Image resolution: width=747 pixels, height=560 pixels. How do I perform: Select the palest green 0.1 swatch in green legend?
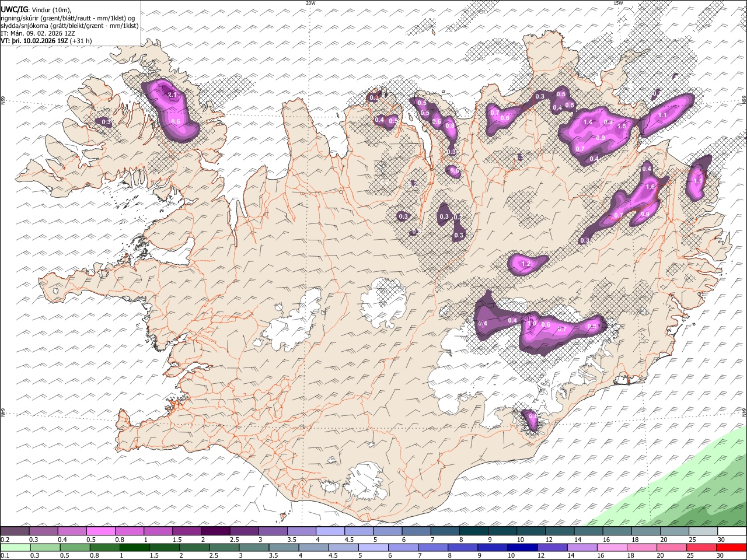coord(15,547)
